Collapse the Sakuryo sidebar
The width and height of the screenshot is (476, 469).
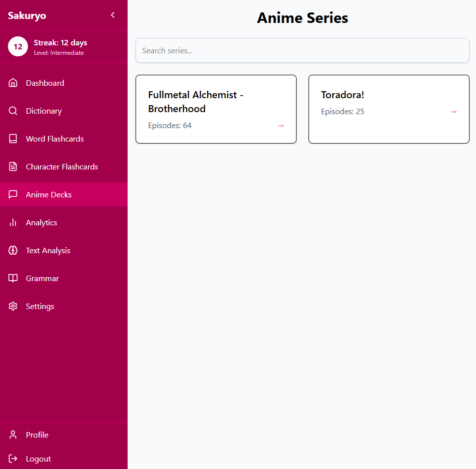pos(113,15)
